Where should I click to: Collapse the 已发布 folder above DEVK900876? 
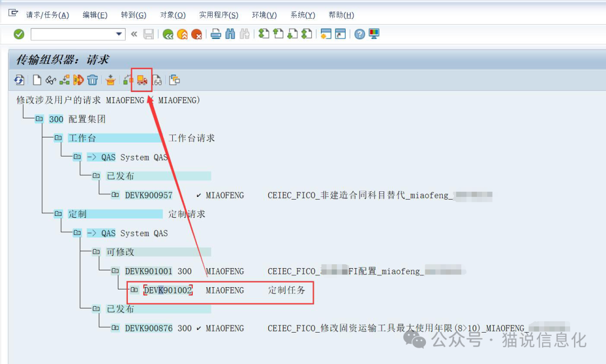coord(97,308)
